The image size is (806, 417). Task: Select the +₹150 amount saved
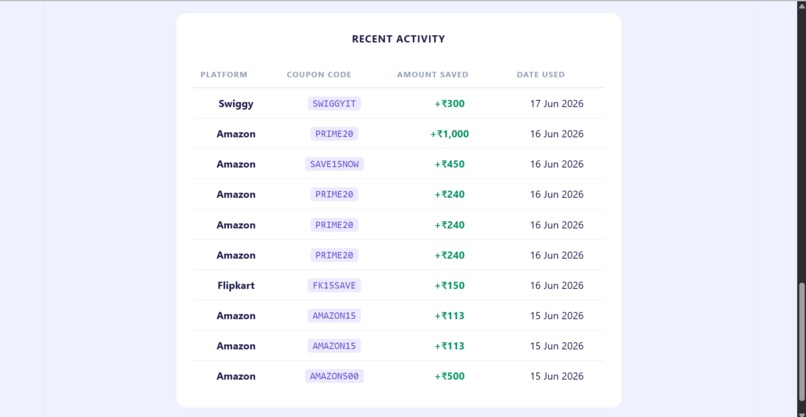[449, 285]
